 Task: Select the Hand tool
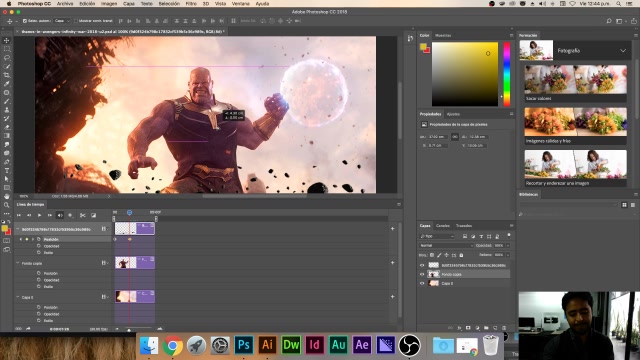(7, 196)
